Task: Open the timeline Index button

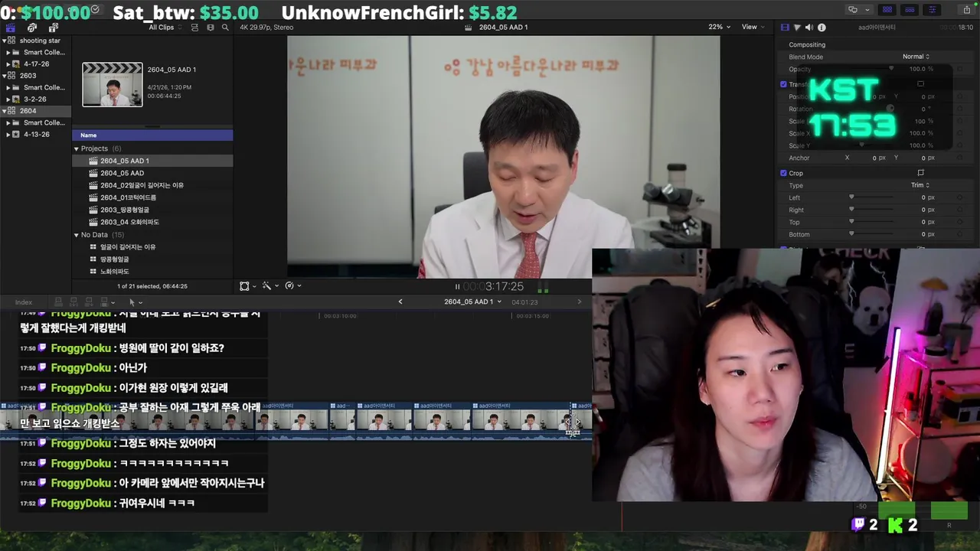Action: pyautogui.click(x=24, y=302)
